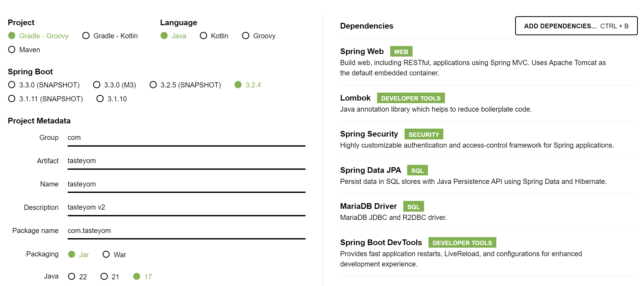Select Spring Boot 3.1.11 (SNAPSHOT)

pos(45,99)
